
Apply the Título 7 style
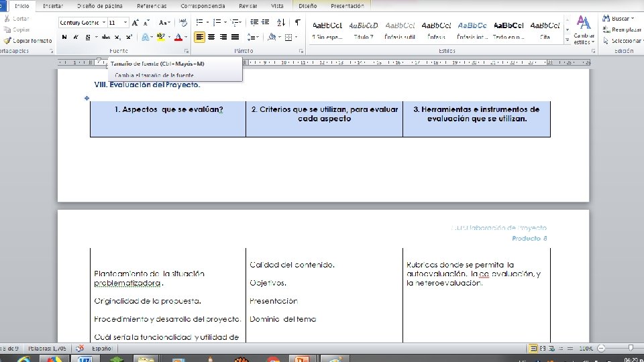pos(364,30)
